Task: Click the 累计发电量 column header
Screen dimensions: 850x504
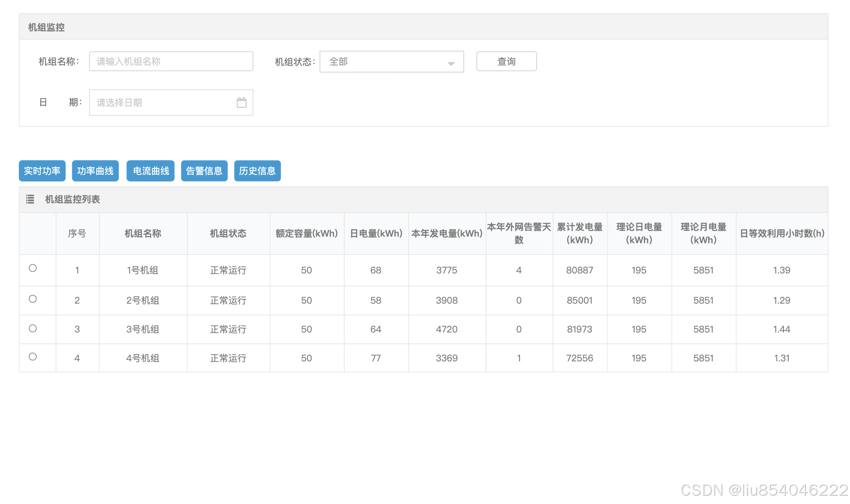Action: 580,234
